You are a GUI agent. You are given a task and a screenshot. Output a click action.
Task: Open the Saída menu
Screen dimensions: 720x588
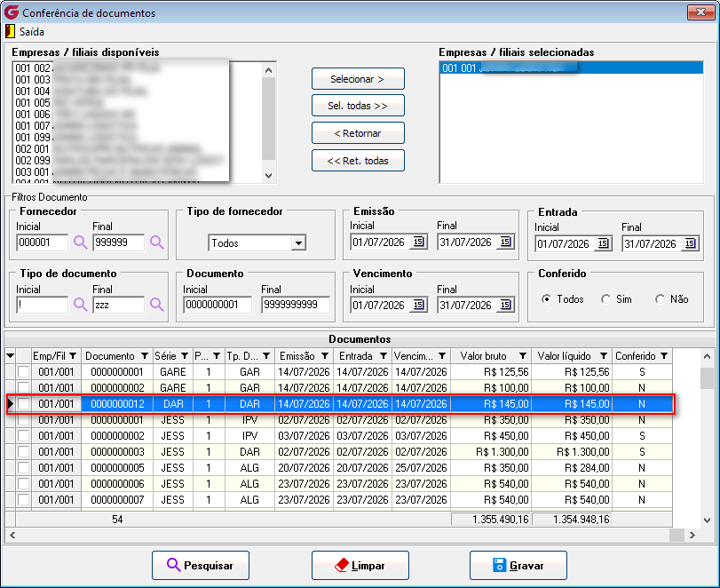32,32
